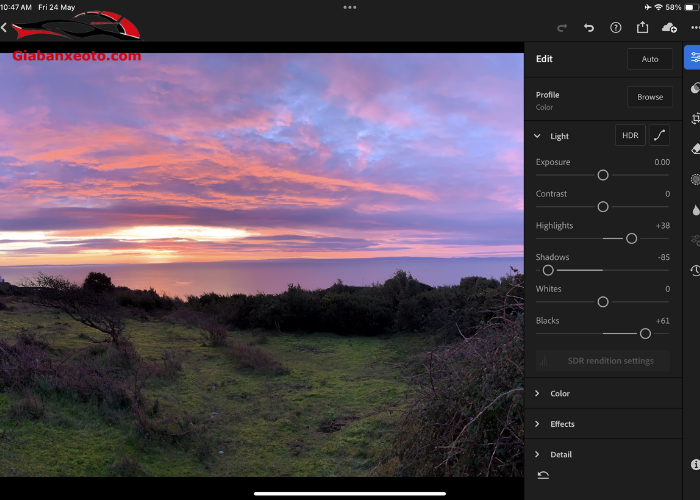This screenshot has height=500, width=700.
Task: Click the Highlights value +38
Action: [663, 225]
